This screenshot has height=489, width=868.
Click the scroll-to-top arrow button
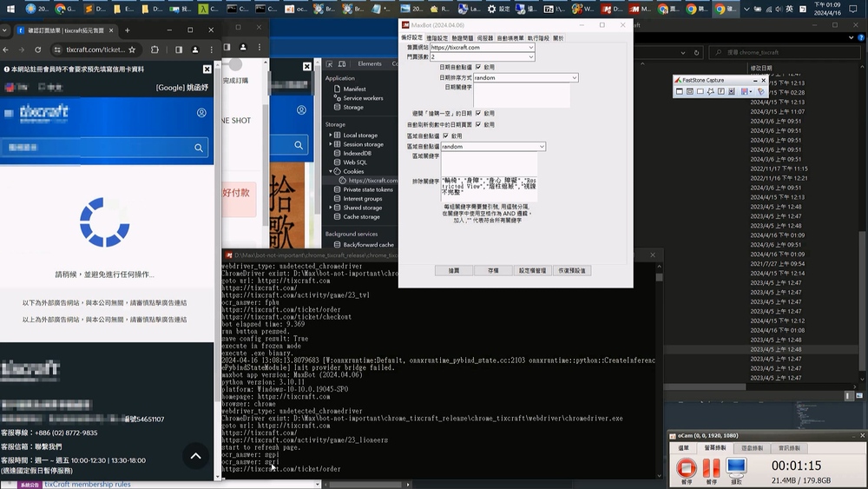point(195,456)
